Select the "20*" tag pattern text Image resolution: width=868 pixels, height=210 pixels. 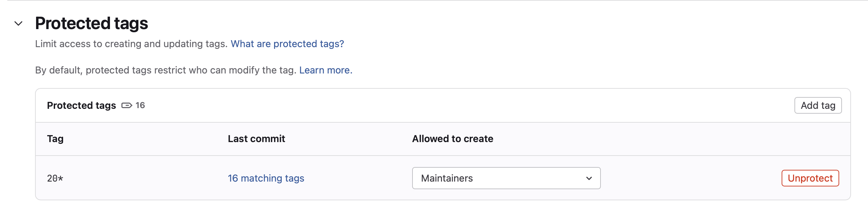55,178
